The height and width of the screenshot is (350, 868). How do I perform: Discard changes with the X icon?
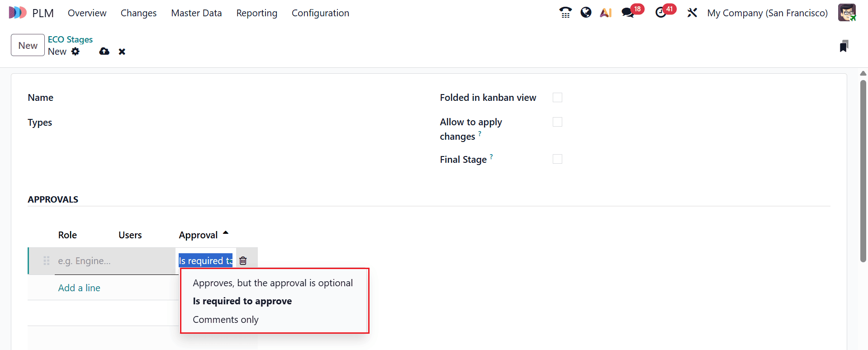pyautogui.click(x=122, y=52)
